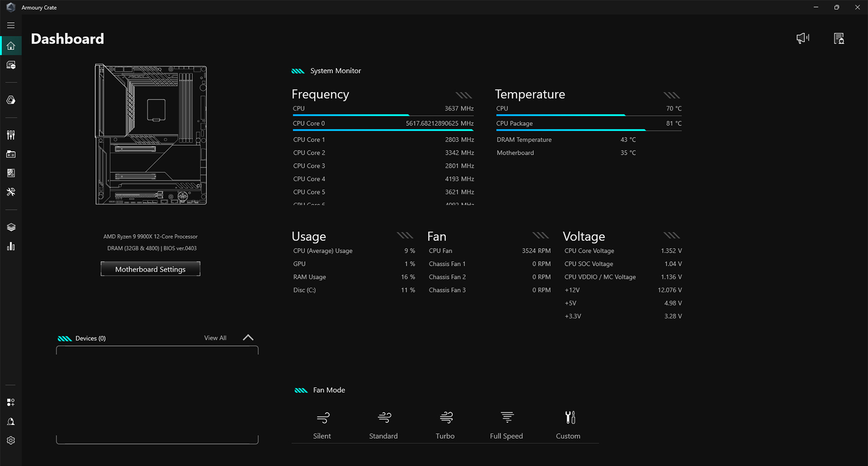Image resolution: width=868 pixels, height=466 pixels.
Task: Expand the Frequency monitor panel
Action: coord(464,95)
